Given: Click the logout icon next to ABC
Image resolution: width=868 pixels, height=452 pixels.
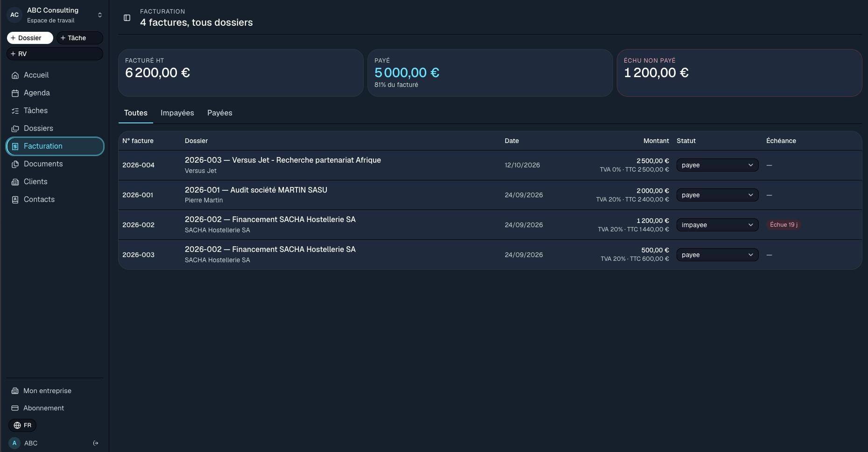Looking at the screenshot, I should pos(96,443).
